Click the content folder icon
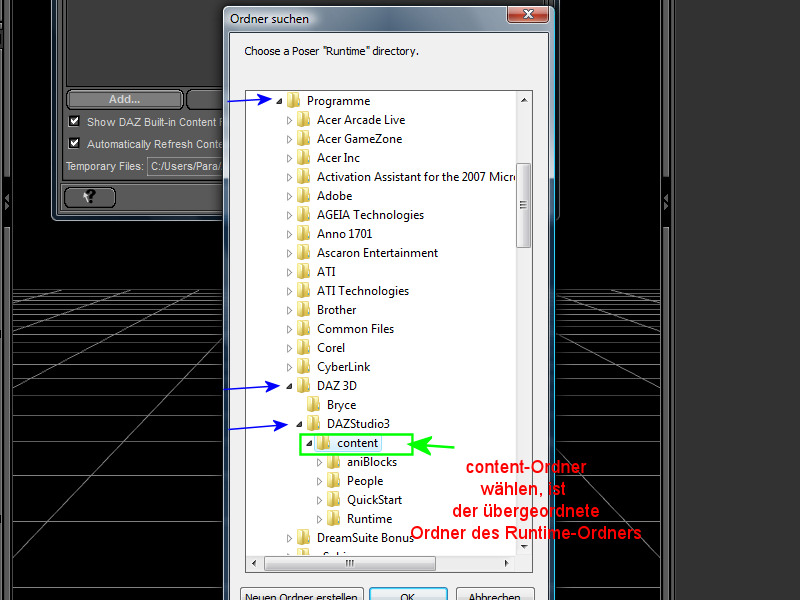The width and height of the screenshot is (800, 600). (x=323, y=443)
